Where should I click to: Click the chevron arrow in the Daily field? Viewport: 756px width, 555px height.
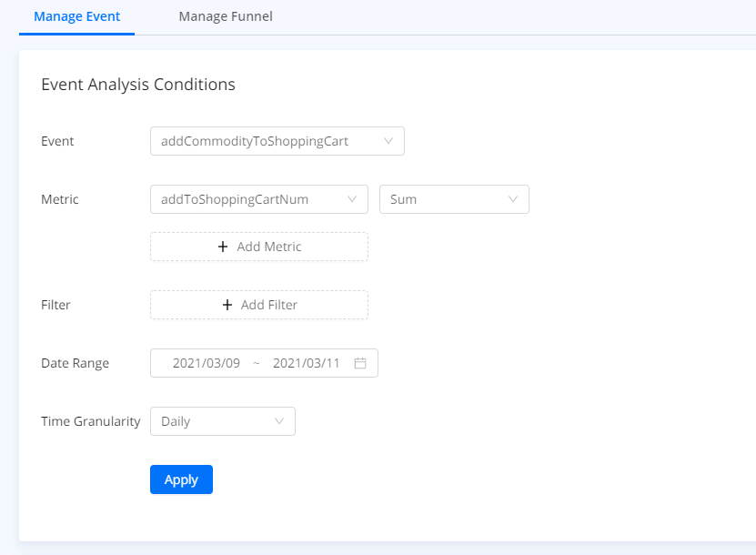pos(279,421)
